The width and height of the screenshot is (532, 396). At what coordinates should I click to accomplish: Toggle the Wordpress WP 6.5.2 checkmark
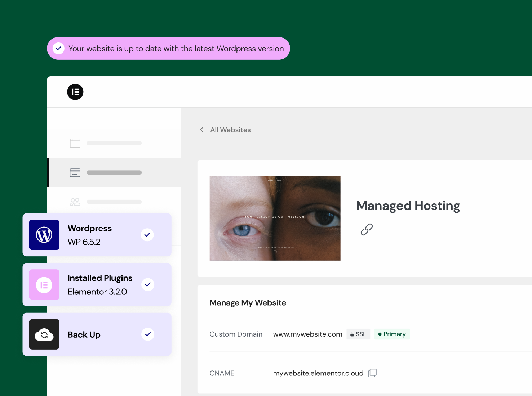[x=147, y=235]
